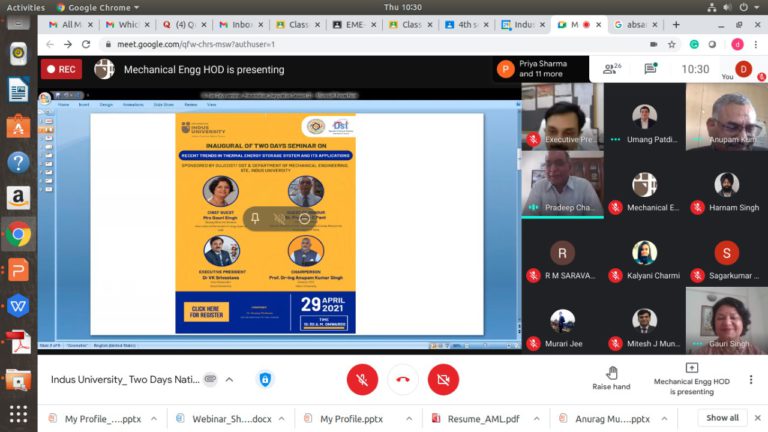This screenshot has height=432, width=768.
Task: Toggle the camera on/off button
Action: 443,380
